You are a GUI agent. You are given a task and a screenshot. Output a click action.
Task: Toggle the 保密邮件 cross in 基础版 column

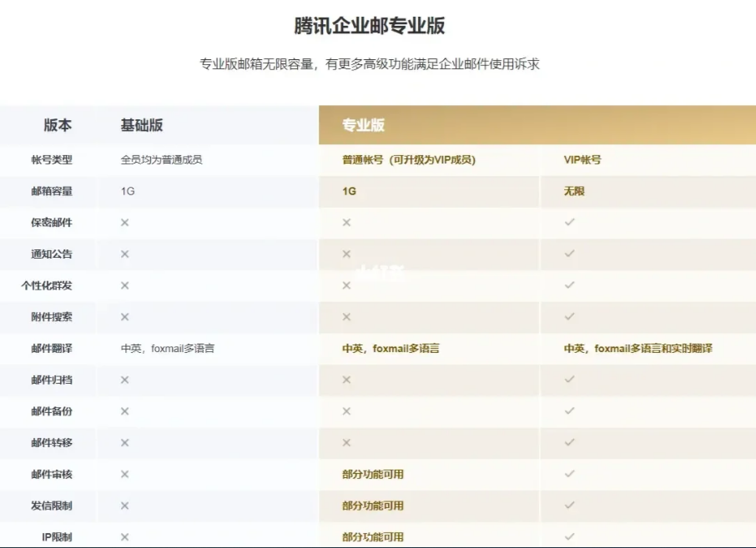pyautogui.click(x=123, y=222)
